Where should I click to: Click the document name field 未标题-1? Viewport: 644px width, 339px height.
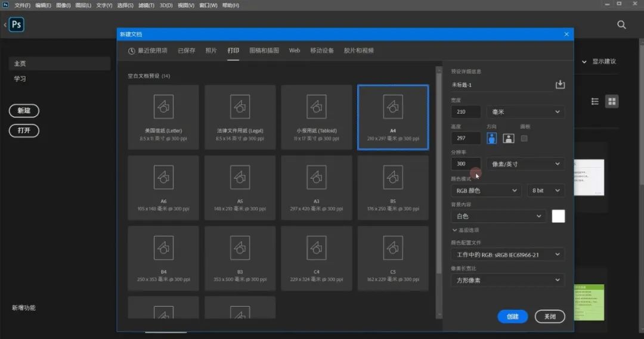click(502, 85)
